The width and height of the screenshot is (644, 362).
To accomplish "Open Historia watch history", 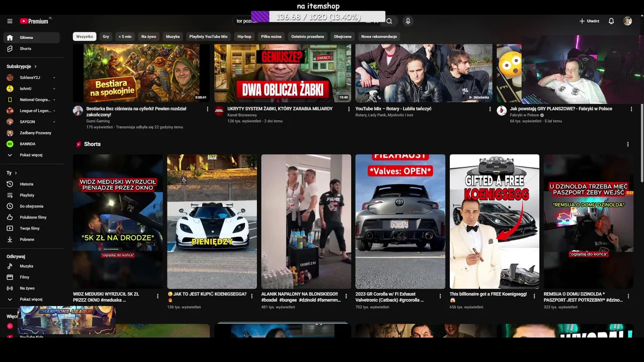I will click(x=31, y=184).
